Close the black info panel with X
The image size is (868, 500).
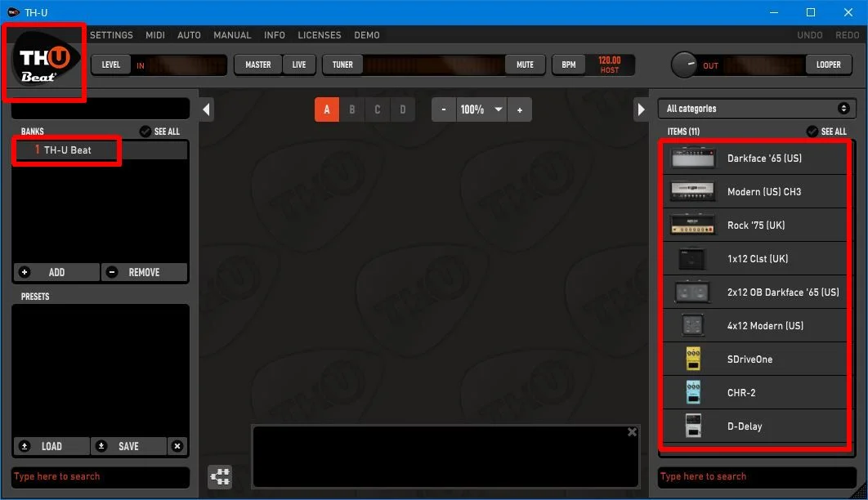632,432
